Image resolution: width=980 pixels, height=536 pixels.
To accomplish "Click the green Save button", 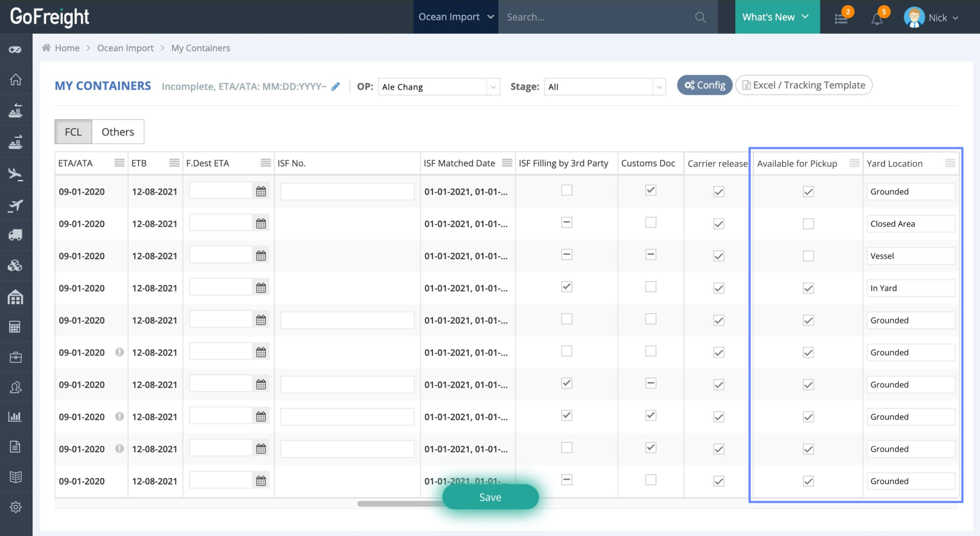I will click(x=490, y=497).
